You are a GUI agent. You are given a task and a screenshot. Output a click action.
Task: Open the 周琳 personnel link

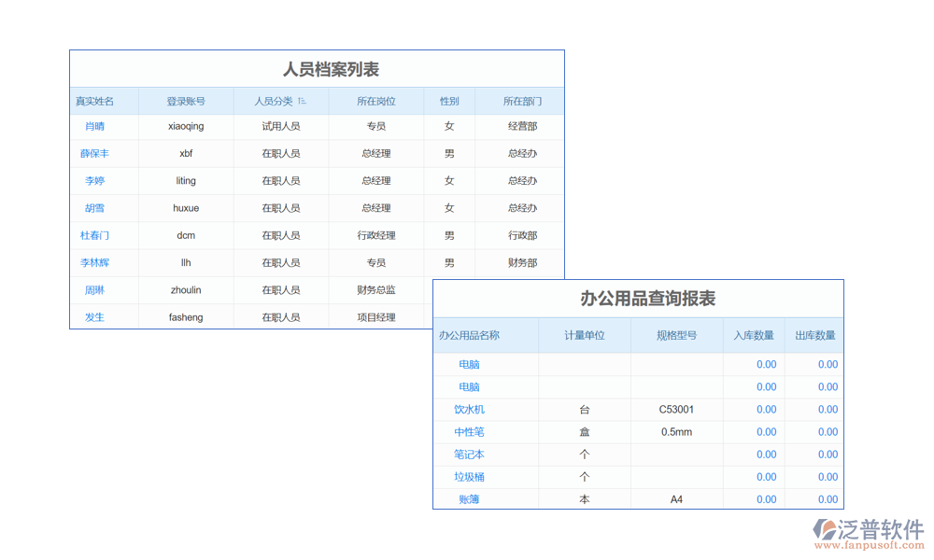pyautogui.click(x=94, y=290)
